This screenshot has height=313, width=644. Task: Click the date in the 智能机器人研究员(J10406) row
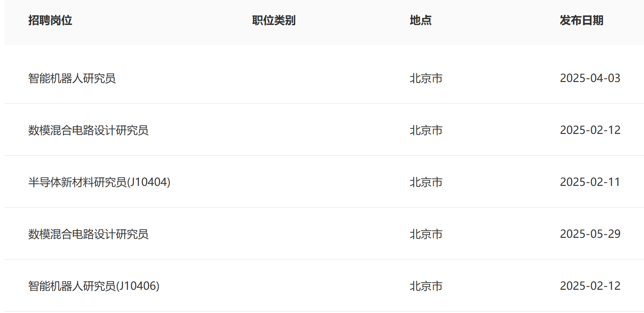[x=590, y=286]
